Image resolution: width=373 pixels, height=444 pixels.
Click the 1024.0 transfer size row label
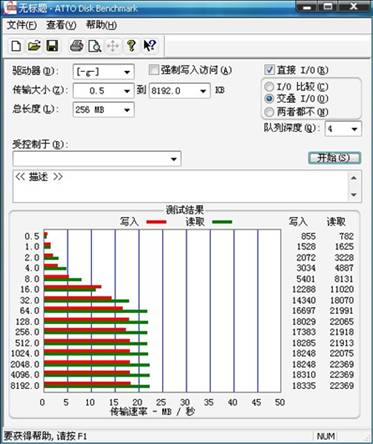[25, 353]
